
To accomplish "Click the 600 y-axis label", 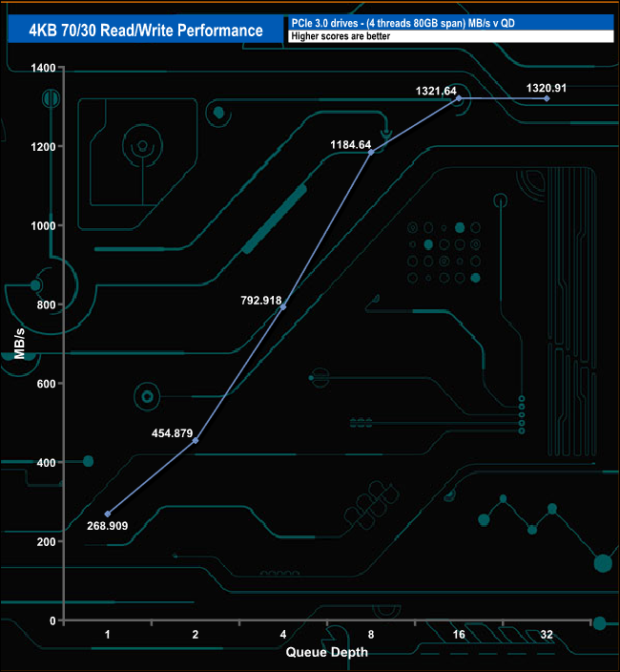I will [x=46, y=384].
